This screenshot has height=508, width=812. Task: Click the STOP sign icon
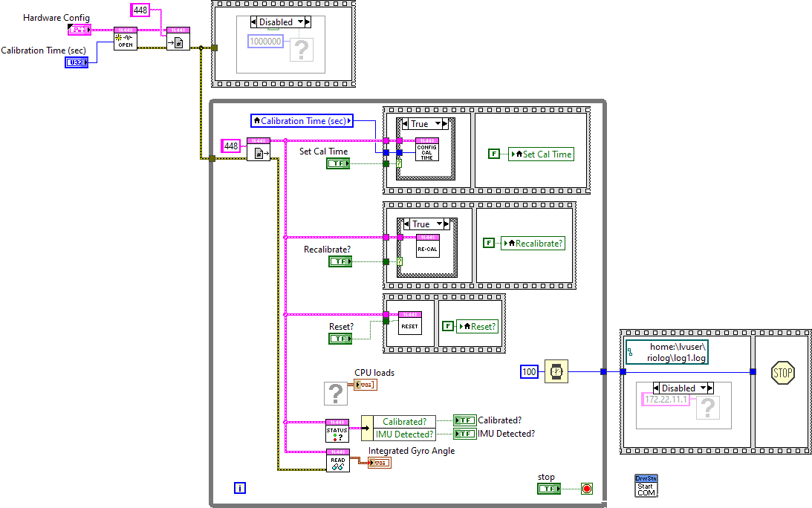(782, 372)
